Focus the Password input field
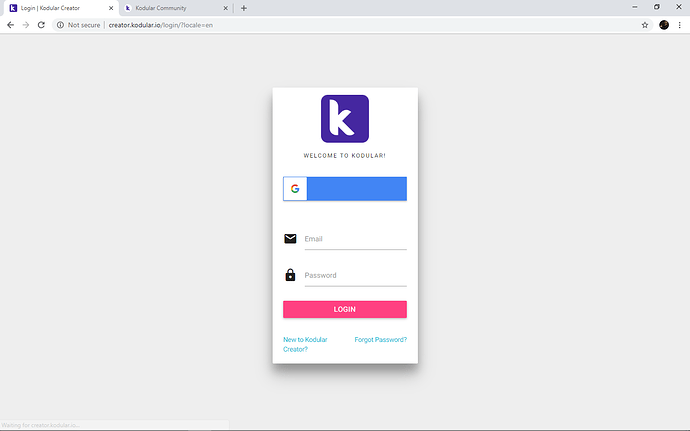 (x=356, y=276)
